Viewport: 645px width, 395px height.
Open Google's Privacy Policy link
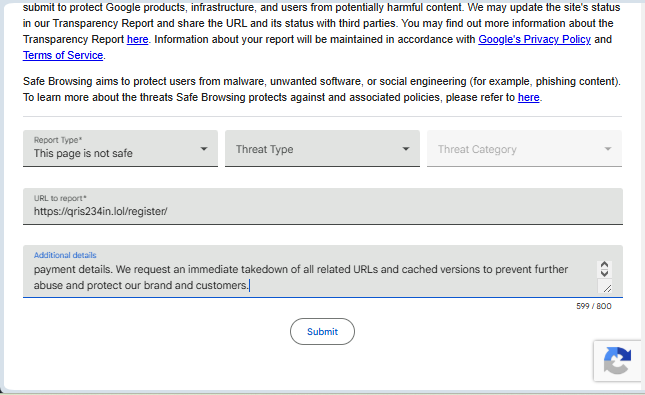click(534, 40)
